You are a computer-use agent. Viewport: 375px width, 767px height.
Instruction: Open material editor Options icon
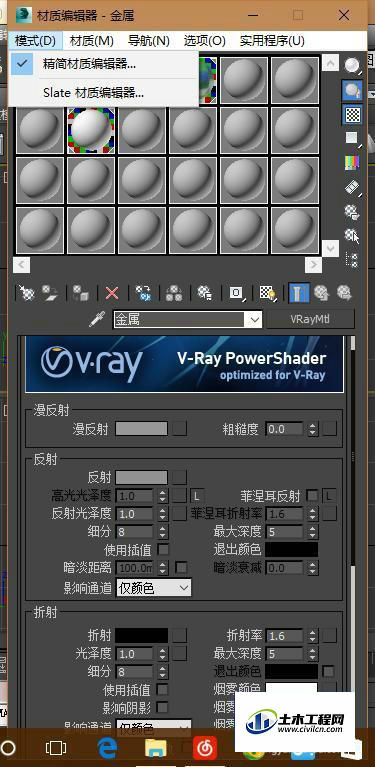[352, 211]
